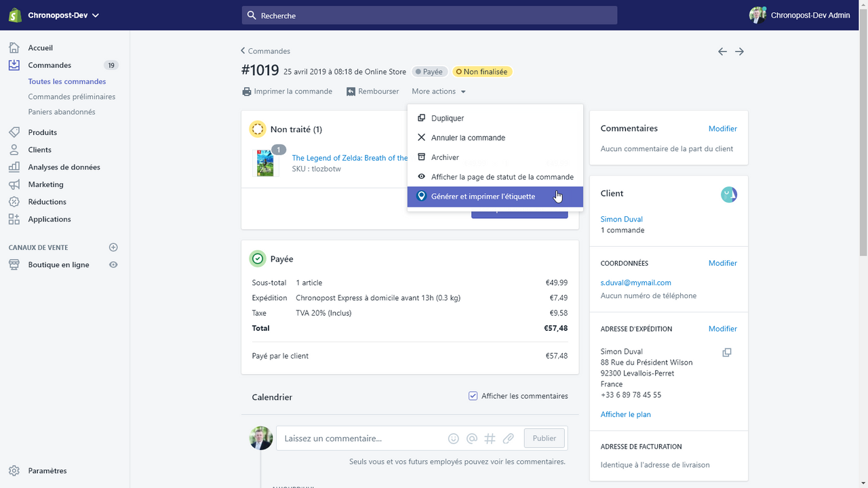868x488 pixels.
Task: Open Analyses de données chart icon
Action: [14, 167]
